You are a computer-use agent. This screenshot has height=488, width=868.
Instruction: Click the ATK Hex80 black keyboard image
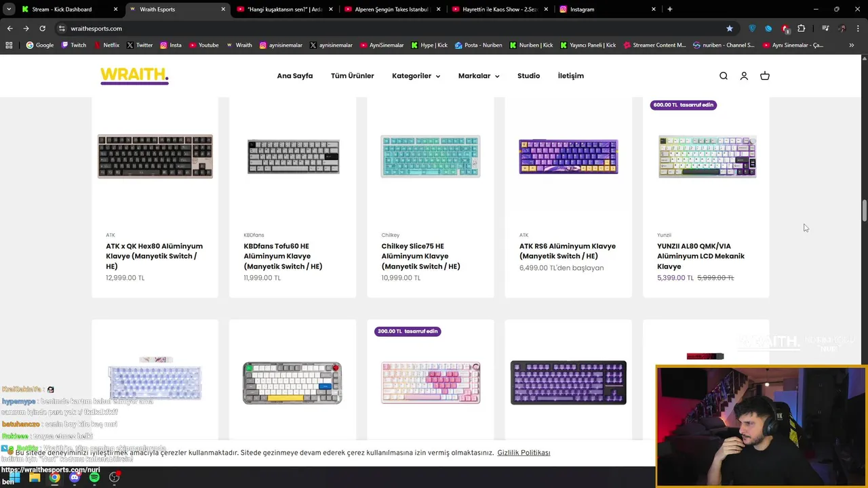click(x=155, y=157)
